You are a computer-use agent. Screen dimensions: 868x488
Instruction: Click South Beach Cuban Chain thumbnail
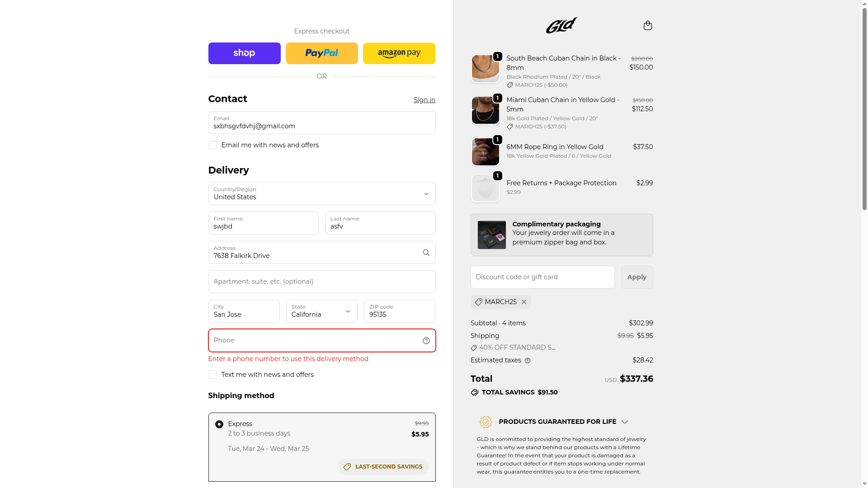pyautogui.click(x=485, y=69)
